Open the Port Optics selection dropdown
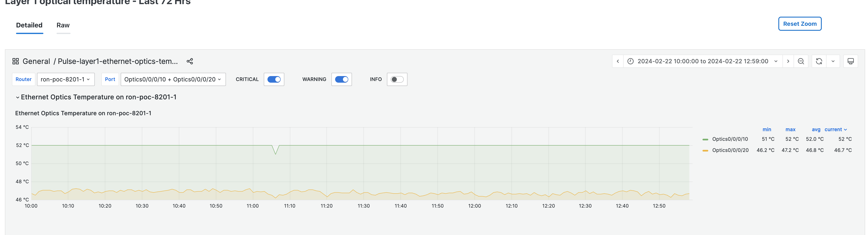 [x=173, y=79]
